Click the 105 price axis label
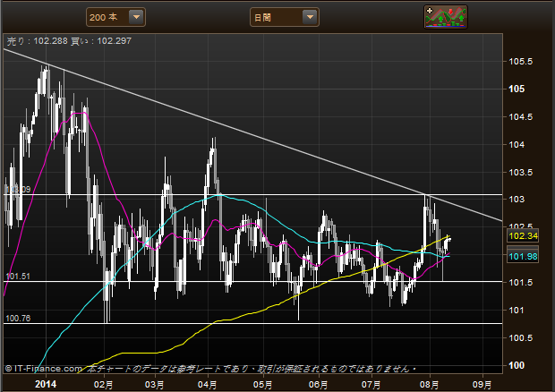Screen dimensions: 555x392 point(517,89)
